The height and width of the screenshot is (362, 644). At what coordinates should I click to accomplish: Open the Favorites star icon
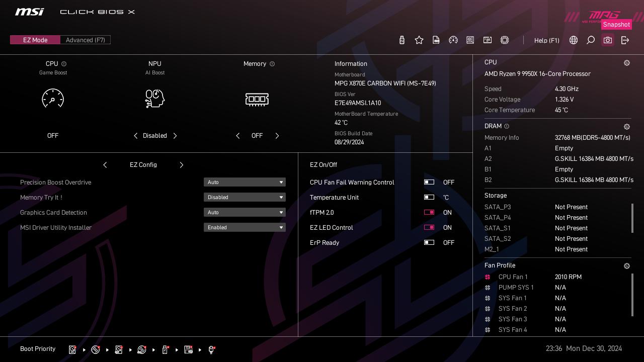(419, 40)
